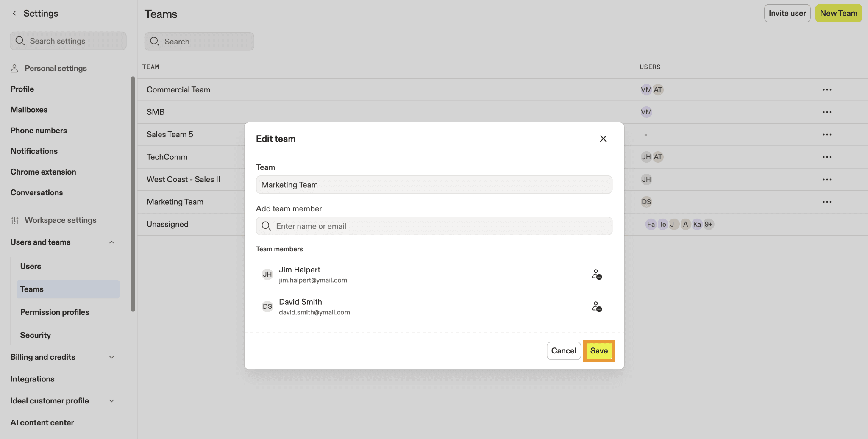Expand Ideal customer profile section

(111, 401)
